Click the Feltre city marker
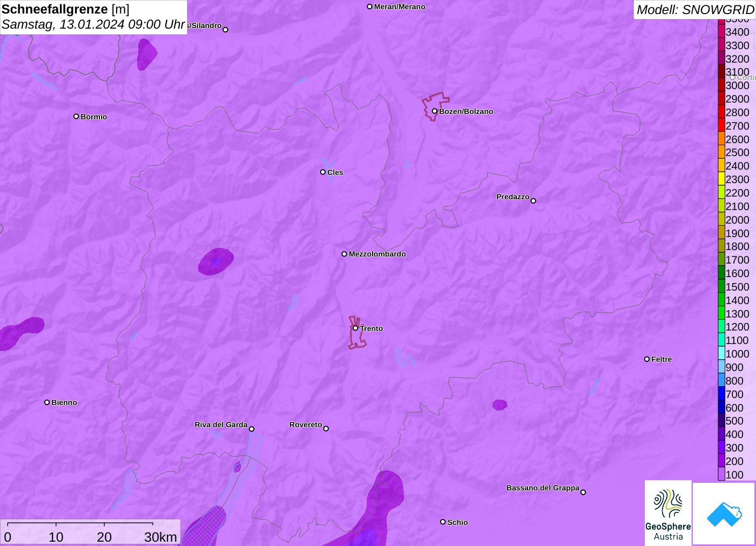This screenshot has width=756, height=546. pos(647,359)
